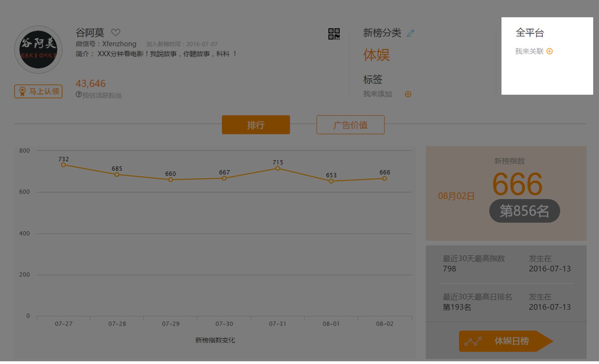Click the 谷阿莫 round avatar image
This screenshot has width=599, height=364.
tap(38, 49)
